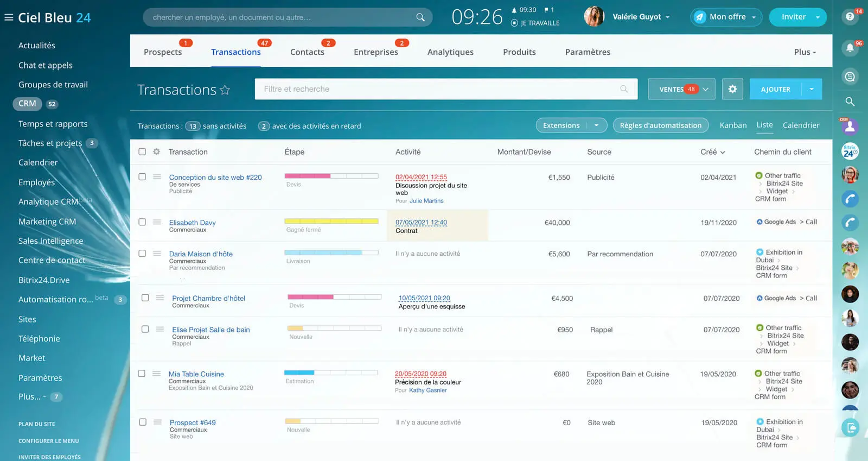Click the favorite star next to Transactions title
Viewport: 868px width, 461px height.
225,90
